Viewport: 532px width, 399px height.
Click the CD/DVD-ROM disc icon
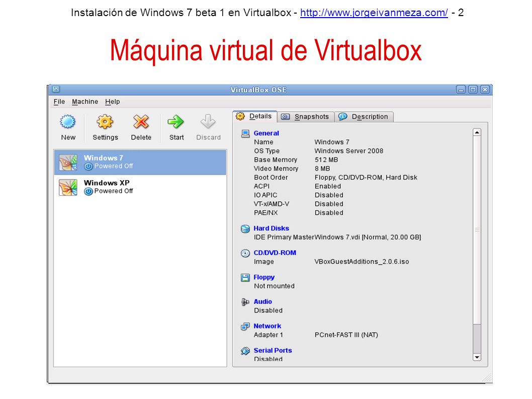(245, 253)
